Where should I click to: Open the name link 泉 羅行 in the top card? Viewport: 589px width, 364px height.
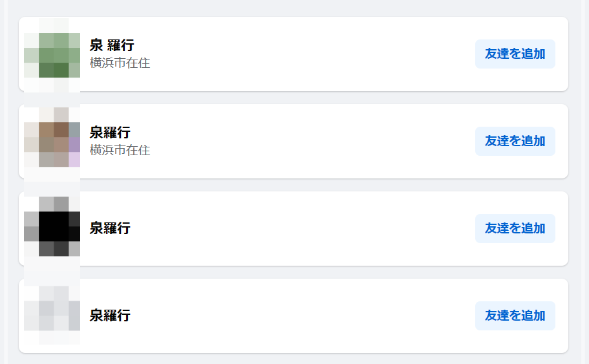tap(112, 45)
